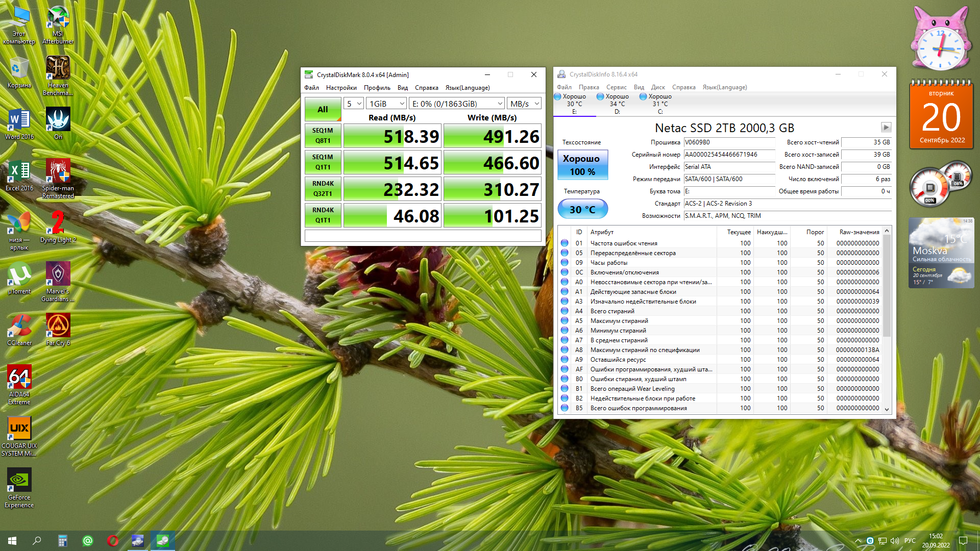The width and height of the screenshot is (980, 551).
Task: Open the 1GiB test size dropdown
Action: (386, 104)
